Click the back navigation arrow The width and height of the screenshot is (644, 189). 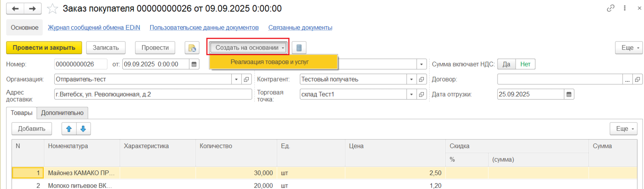(x=15, y=8)
